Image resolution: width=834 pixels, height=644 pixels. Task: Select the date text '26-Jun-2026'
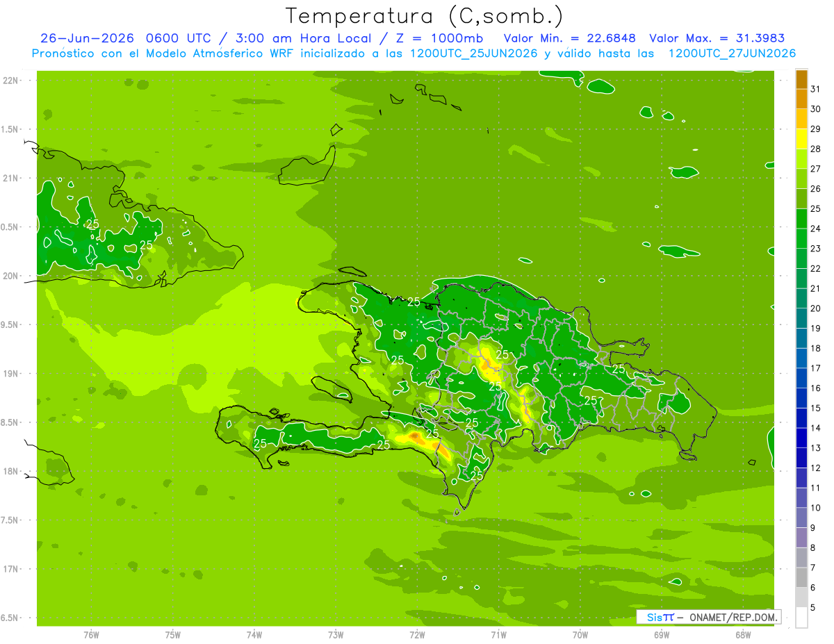tap(88, 38)
